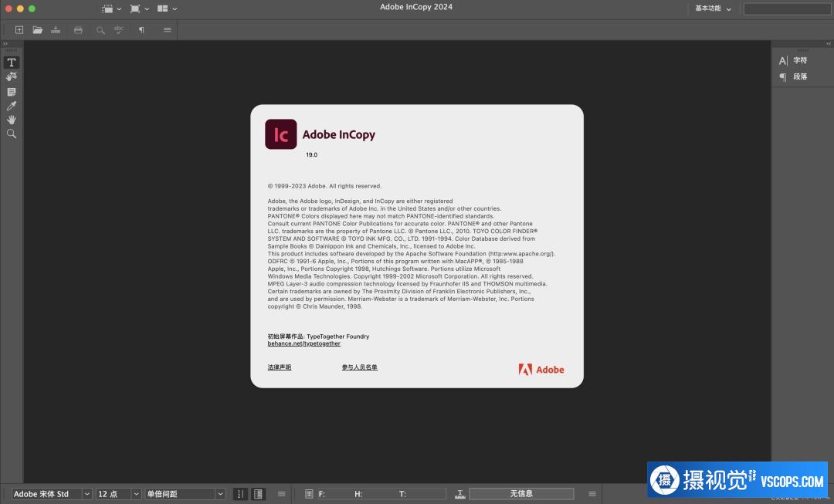
Task: Select the Position tool in tools panel
Action: coord(11,77)
